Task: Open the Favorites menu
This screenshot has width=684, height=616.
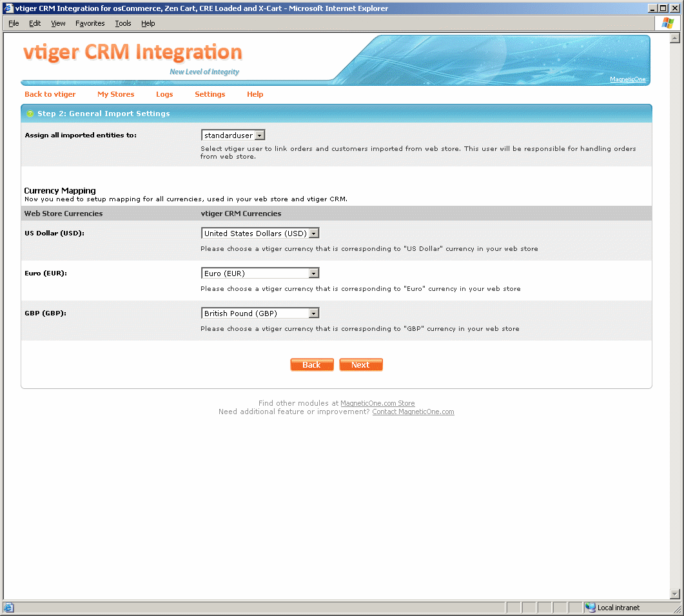Action: 90,23
